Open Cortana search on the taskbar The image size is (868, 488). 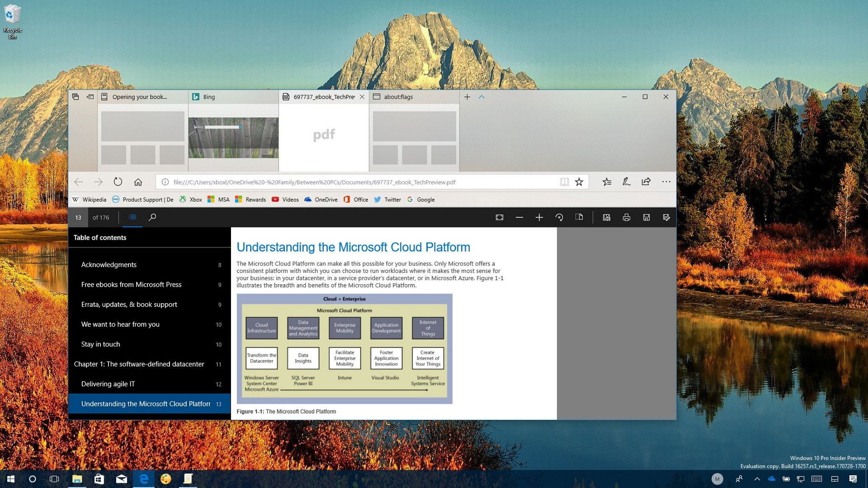pos(32,479)
